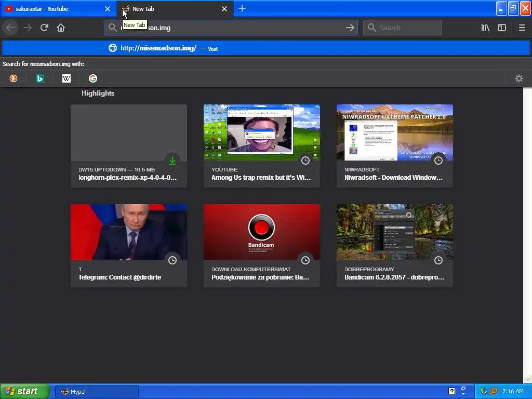
Task: Toggle the sidebar view icon
Action: (502, 28)
